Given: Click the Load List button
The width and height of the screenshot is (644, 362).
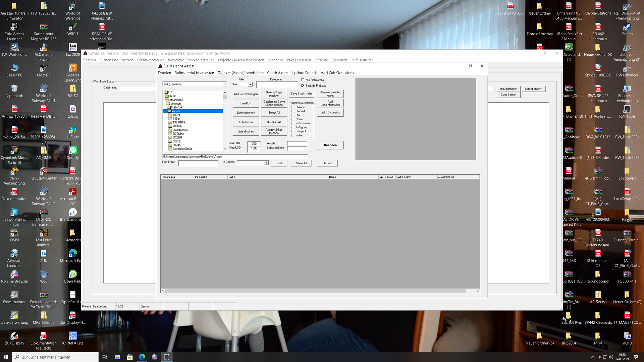Looking at the screenshot, I should [x=246, y=103].
